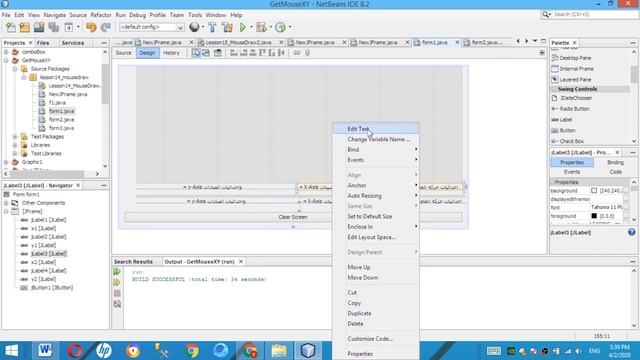
Task: Click the Clear Screen button on form
Action: coord(293,217)
